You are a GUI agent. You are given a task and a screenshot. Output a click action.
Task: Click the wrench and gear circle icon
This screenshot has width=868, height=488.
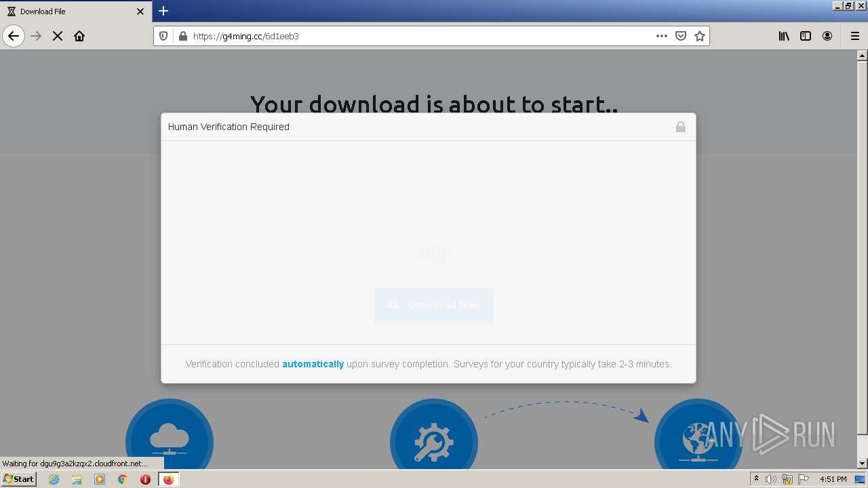[x=434, y=434]
